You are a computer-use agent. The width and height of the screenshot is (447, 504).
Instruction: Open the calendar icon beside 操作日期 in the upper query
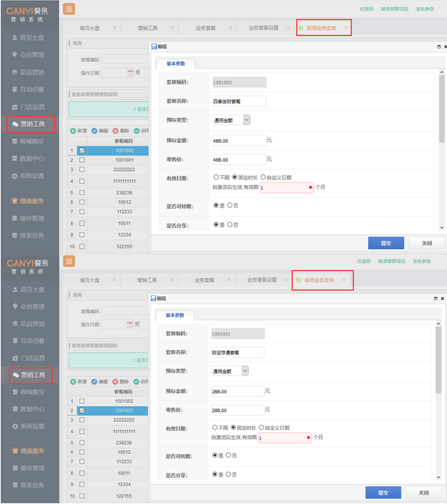[130, 73]
